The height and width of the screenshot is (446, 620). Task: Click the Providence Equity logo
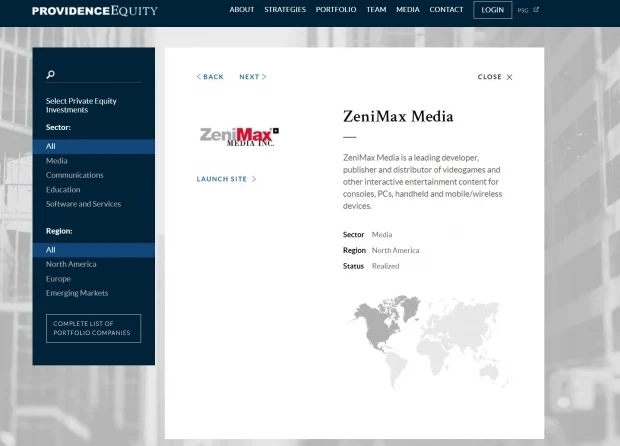(95, 11)
